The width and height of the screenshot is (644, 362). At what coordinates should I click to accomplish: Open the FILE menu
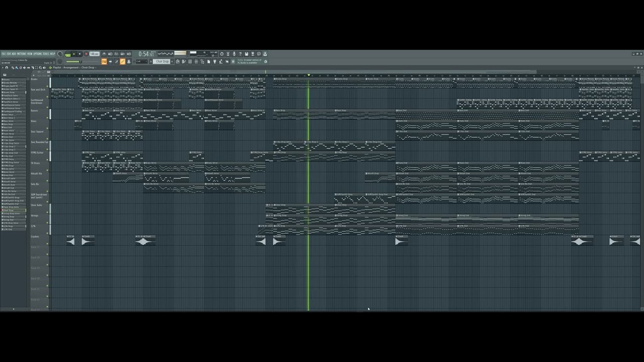pos(4,54)
